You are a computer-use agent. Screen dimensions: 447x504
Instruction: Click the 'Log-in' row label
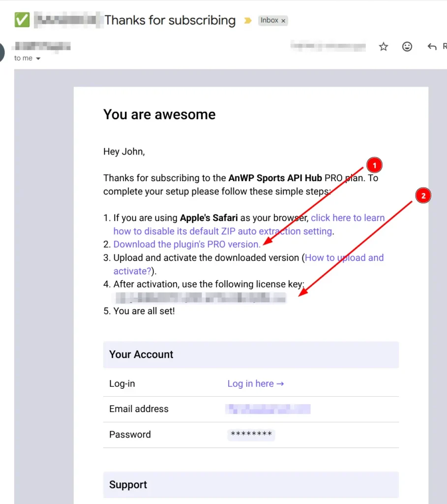[122, 383]
